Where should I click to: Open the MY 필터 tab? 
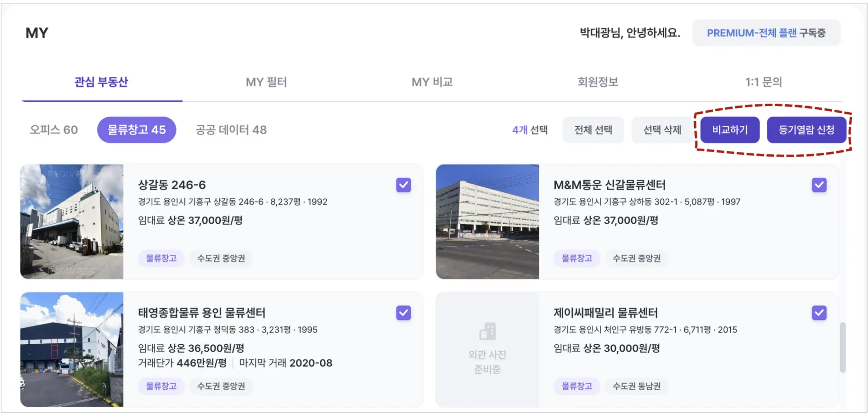266,82
